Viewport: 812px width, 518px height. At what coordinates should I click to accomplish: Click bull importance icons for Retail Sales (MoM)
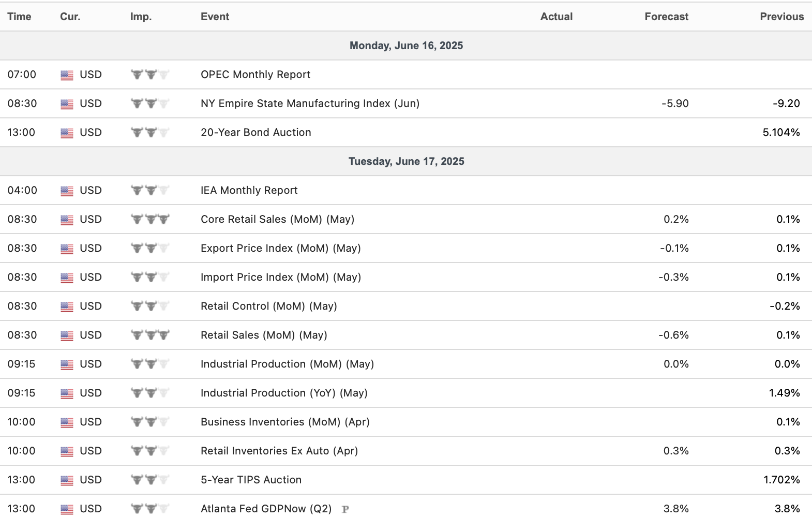[150, 335]
